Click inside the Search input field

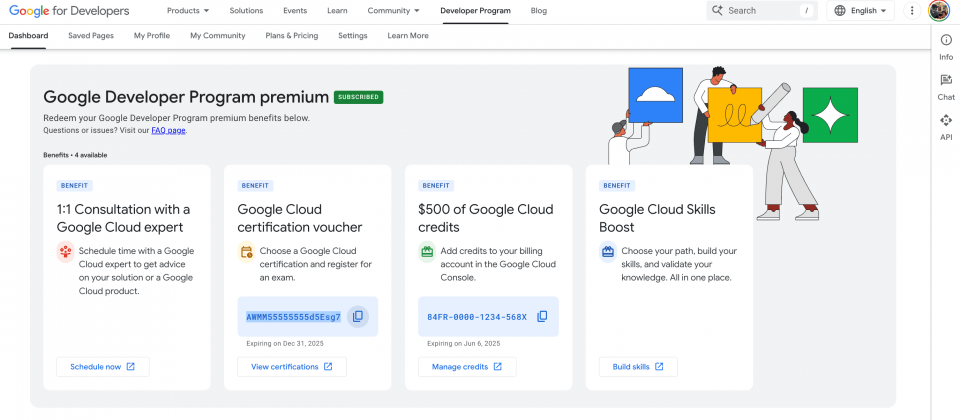tap(762, 10)
